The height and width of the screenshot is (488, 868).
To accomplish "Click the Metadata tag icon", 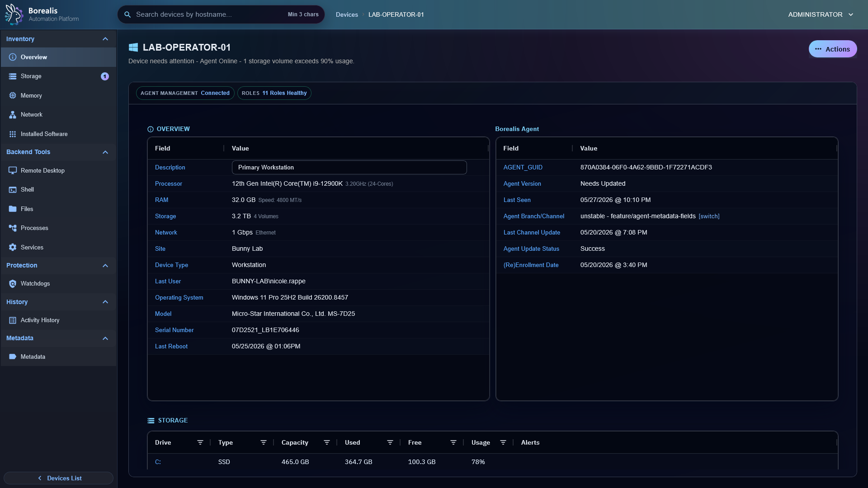I will [13, 357].
